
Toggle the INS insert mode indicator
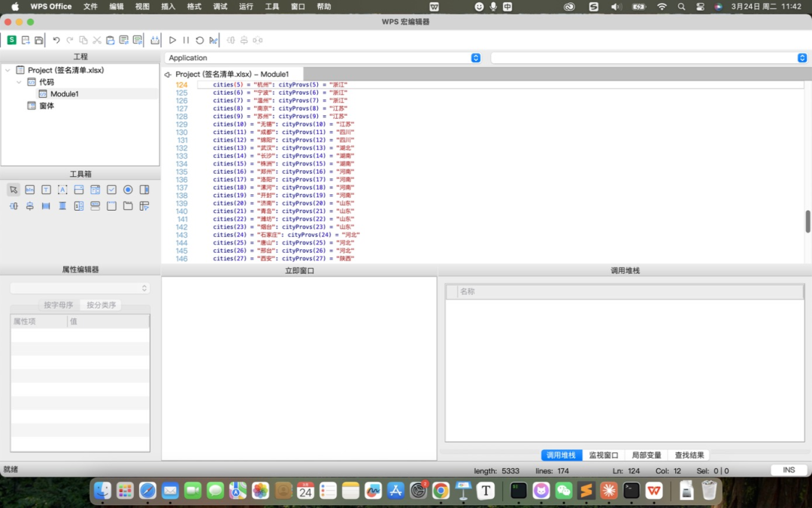pos(788,470)
